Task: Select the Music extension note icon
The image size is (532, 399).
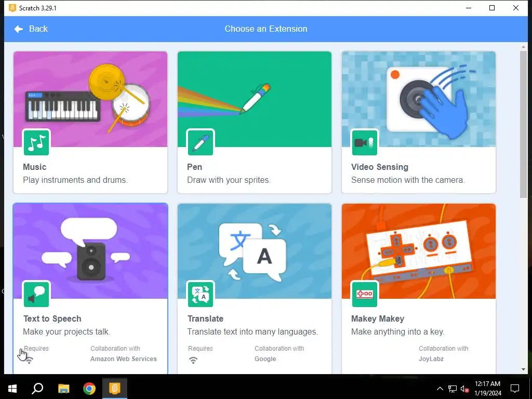Action: [36, 142]
